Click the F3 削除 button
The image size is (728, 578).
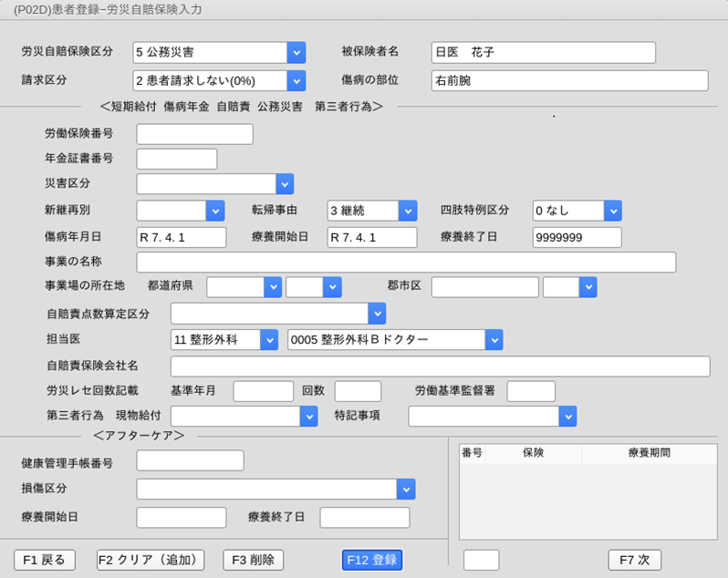pos(254,560)
